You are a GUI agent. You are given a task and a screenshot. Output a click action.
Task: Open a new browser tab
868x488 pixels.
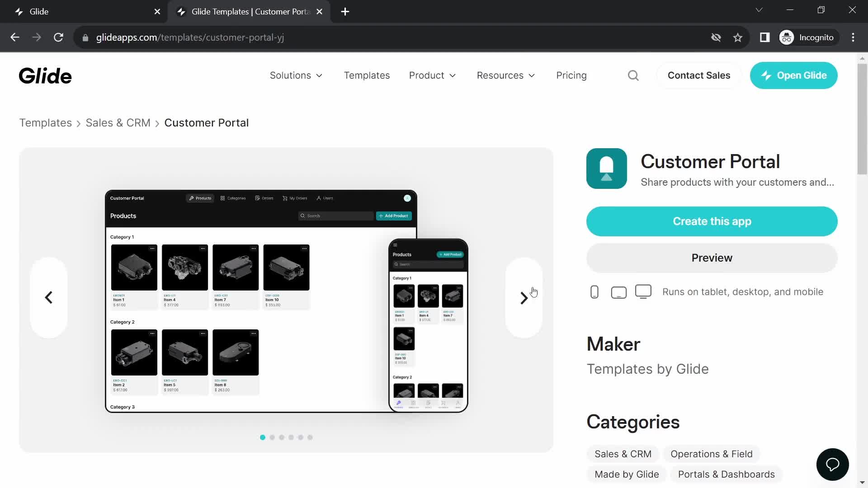345,12
